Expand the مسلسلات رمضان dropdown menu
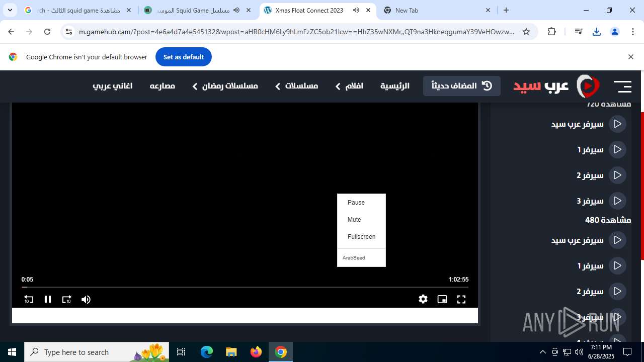This screenshot has width=644, height=362. click(x=225, y=86)
